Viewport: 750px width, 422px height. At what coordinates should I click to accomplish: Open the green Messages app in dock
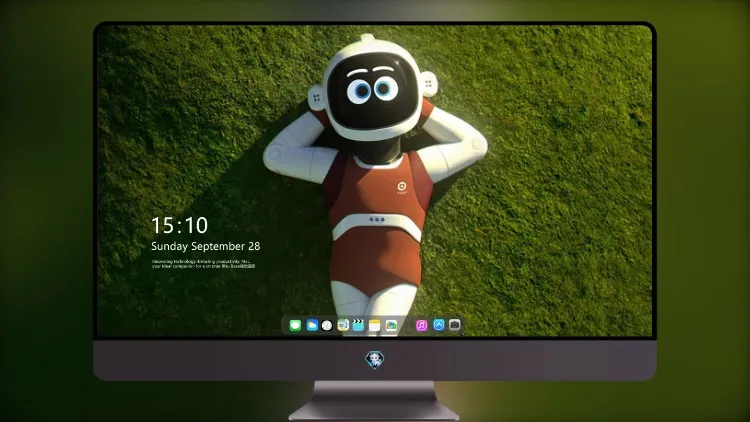tap(295, 325)
